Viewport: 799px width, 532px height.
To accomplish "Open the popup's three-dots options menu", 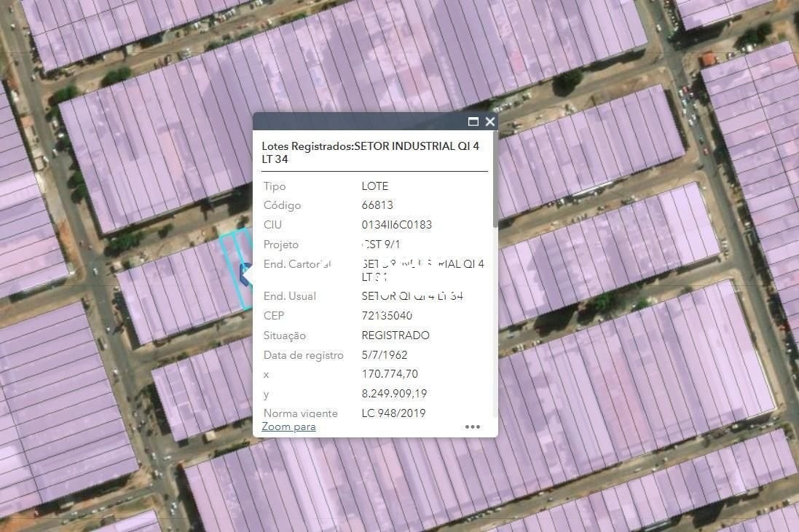I will (473, 426).
